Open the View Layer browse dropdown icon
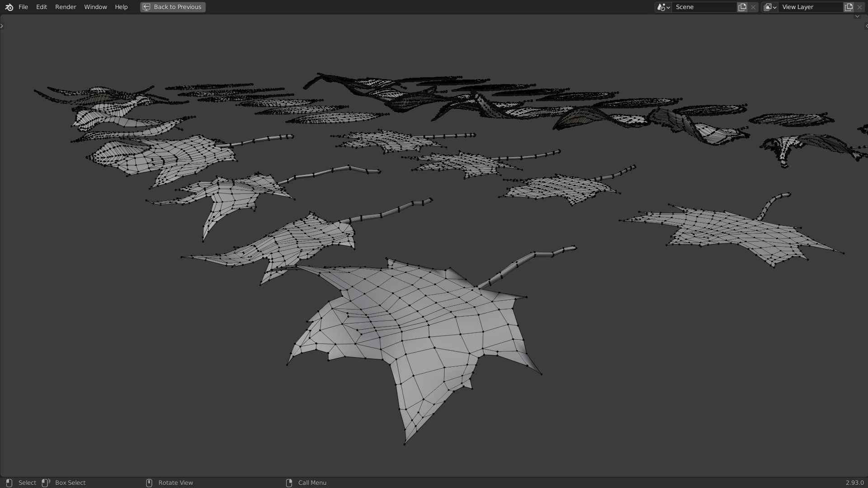 (x=770, y=7)
